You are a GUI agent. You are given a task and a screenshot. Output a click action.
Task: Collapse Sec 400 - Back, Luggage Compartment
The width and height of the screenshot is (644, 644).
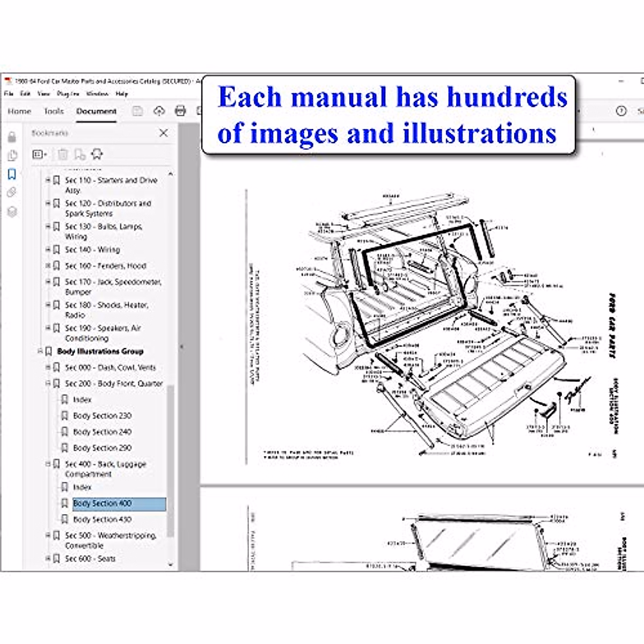pyautogui.click(x=48, y=464)
